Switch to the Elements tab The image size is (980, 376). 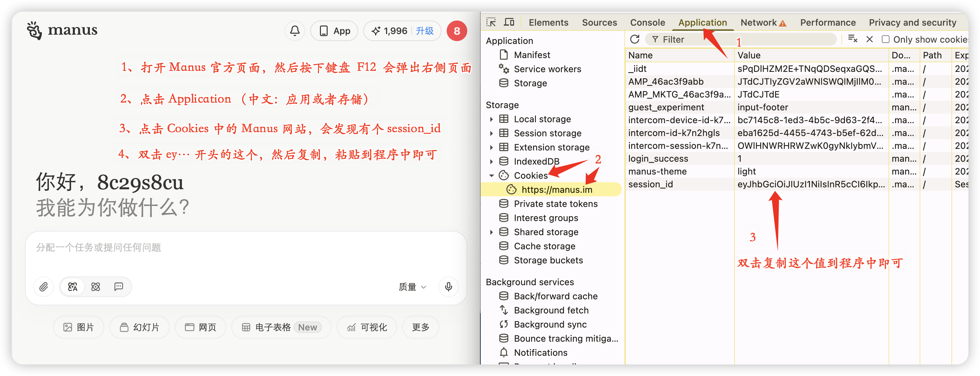point(548,22)
